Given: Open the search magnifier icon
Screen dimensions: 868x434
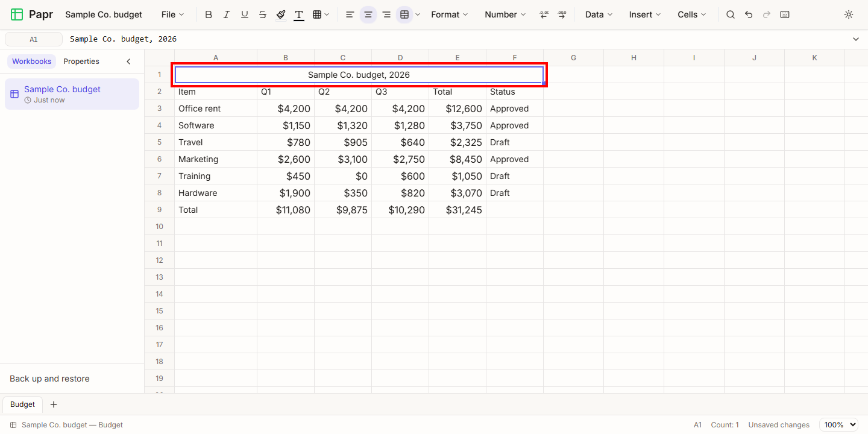Looking at the screenshot, I should tap(731, 14).
